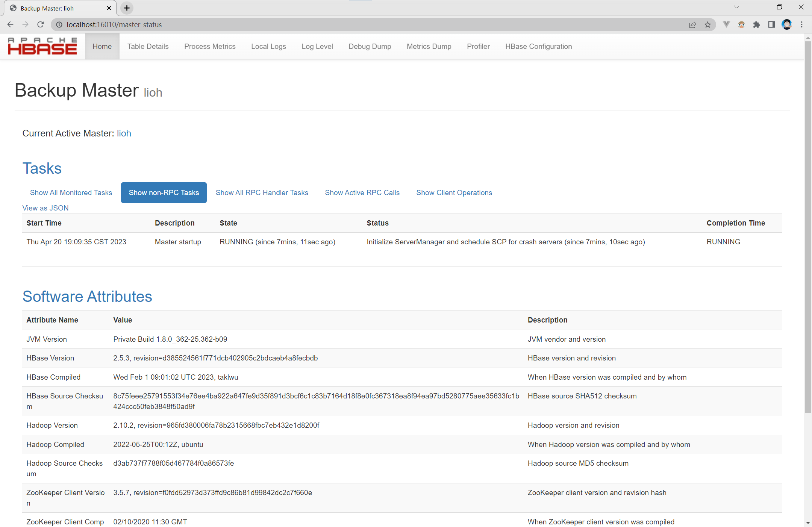The image size is (812, 527).
Task: Click the Show non-RPC Tasks button
Action: coord(164,192)
